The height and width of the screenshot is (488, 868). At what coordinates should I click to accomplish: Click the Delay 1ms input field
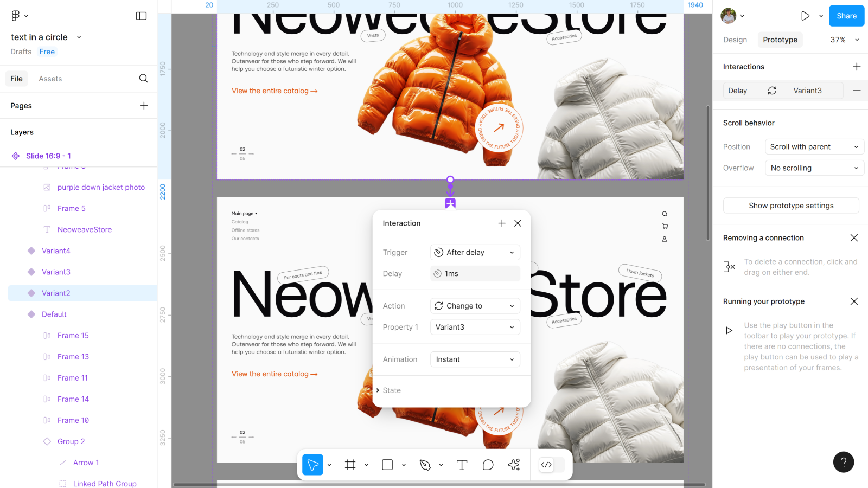(475, 274)
